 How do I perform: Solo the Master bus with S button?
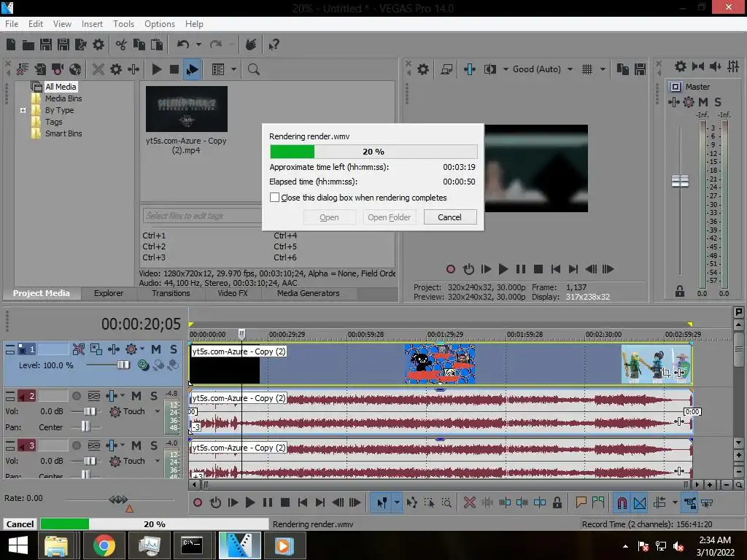[718, 102]
